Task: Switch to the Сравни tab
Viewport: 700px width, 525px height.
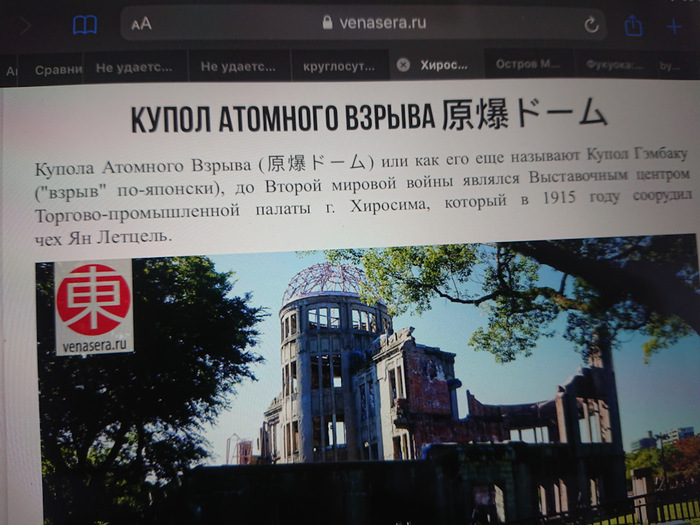Action: (x=50, y=69)
